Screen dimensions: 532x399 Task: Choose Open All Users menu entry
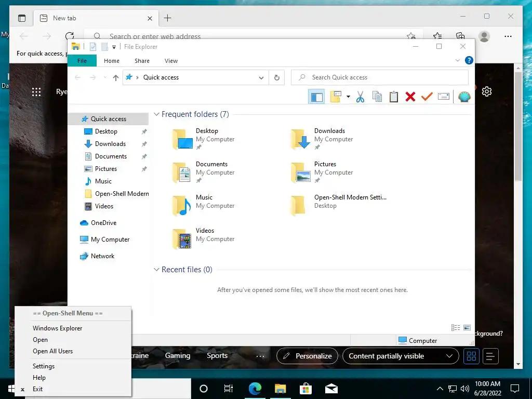(x=73, y=351)
